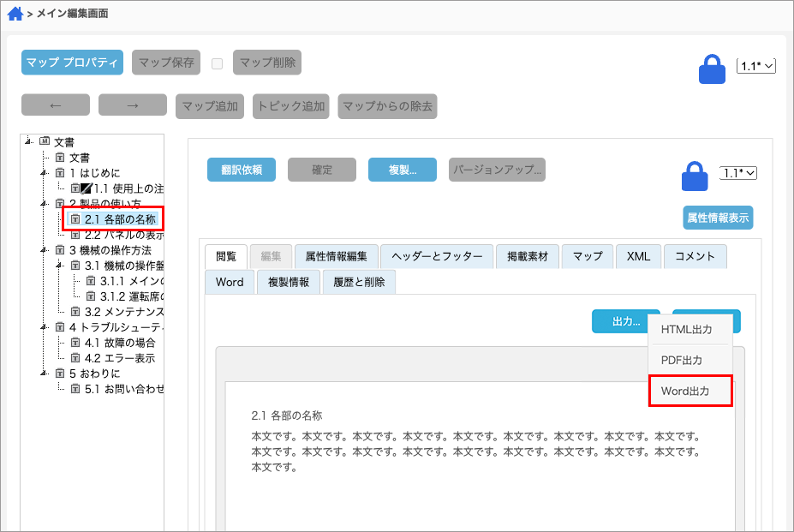This screenshot has width=794, height=532.
Task: Click the マップ削除 button
Action: pyautogui.click(x=267, y=63)
